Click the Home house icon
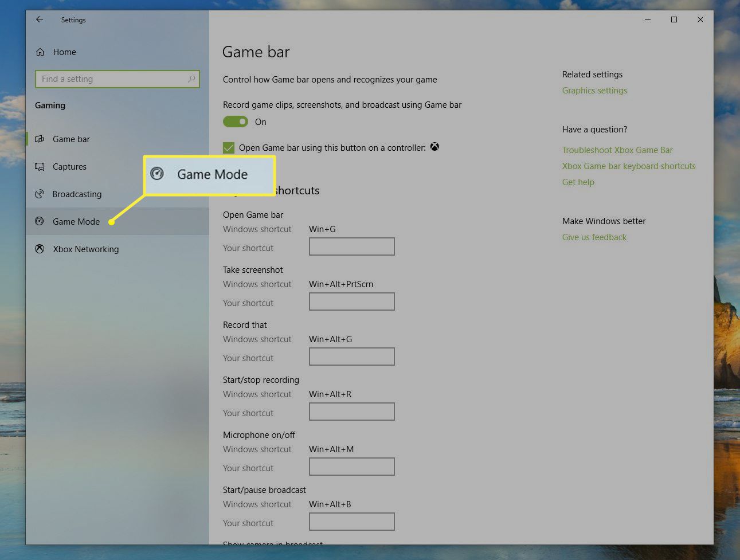Image resolution: width=740 pixels, height=560 pixels. pos(40,52)
